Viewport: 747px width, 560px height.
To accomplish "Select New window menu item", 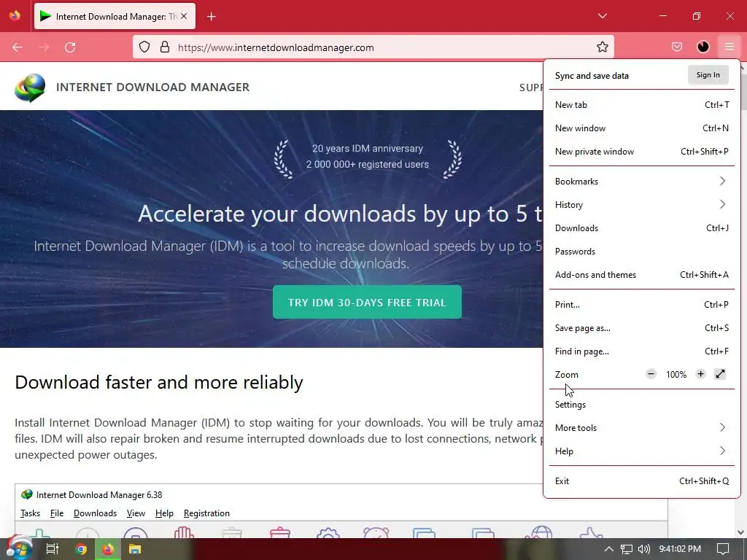I will point(642,128).
